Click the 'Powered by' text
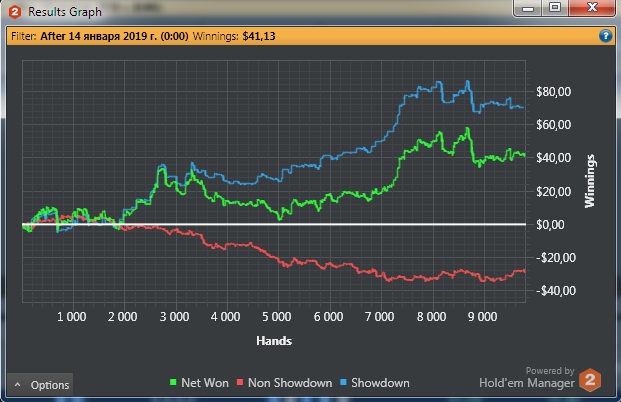 tap(550, 371)
